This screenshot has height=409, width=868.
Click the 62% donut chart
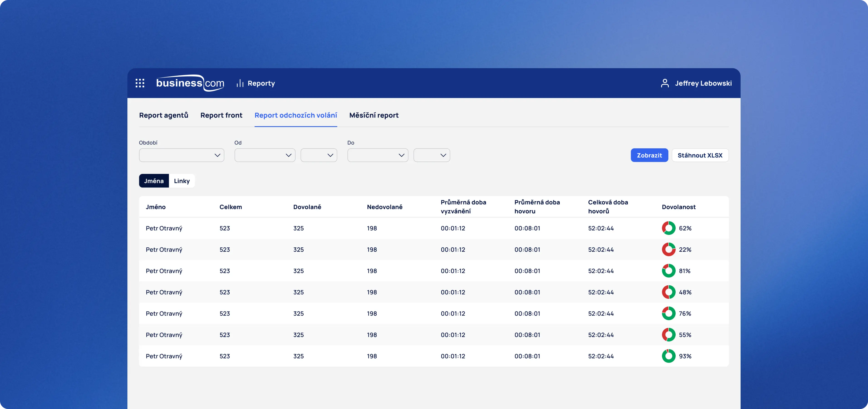point(669,228)
